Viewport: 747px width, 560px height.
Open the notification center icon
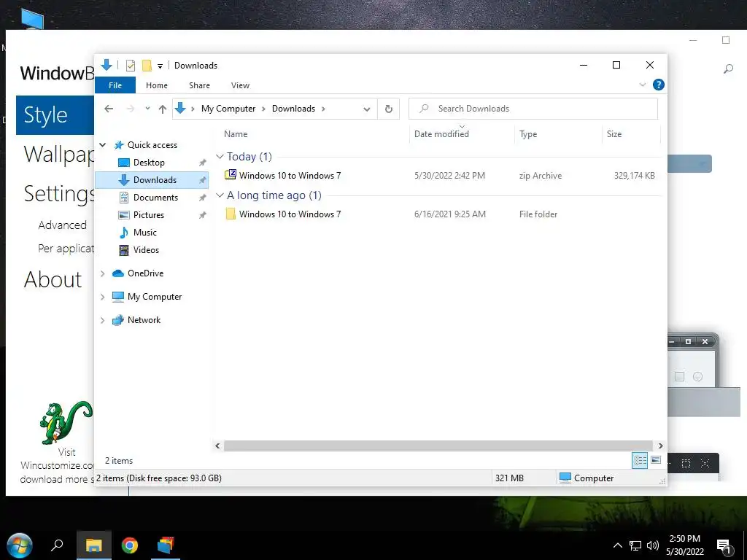[x=724, y=547]
